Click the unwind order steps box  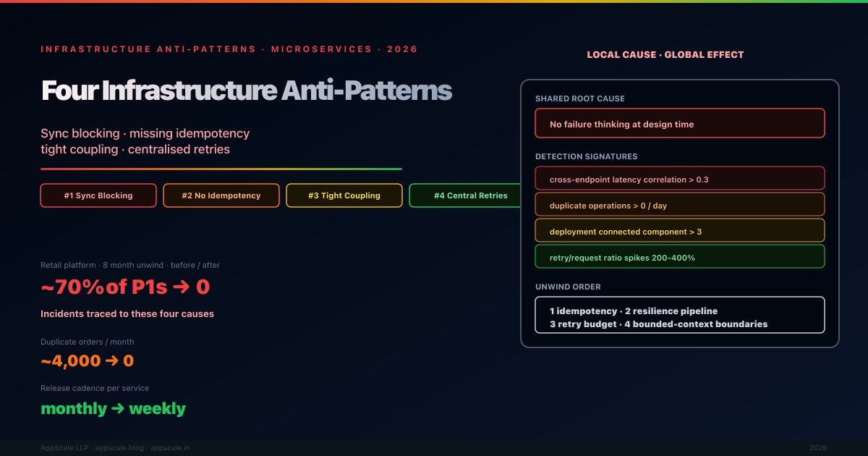pos(679,317)
